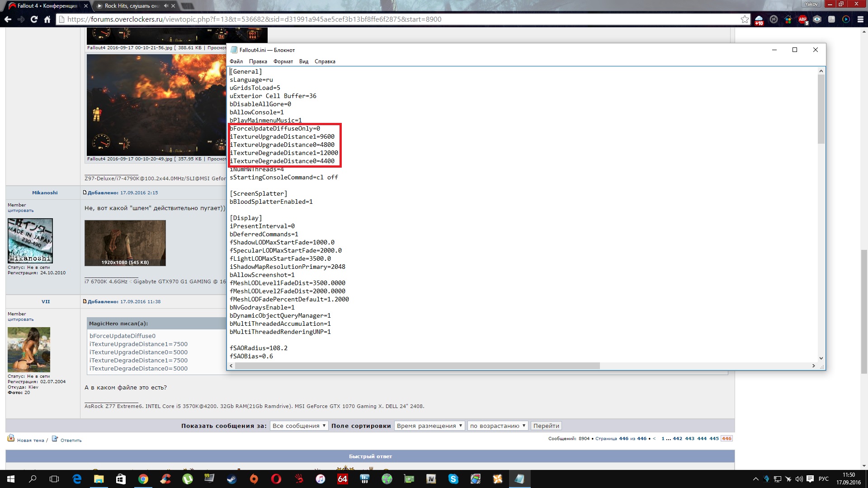Image resolution: width=868 pixels, height=488 pixels.
Task: Open Notepad 'Формат' menu
Action: (x=283, y=61)
